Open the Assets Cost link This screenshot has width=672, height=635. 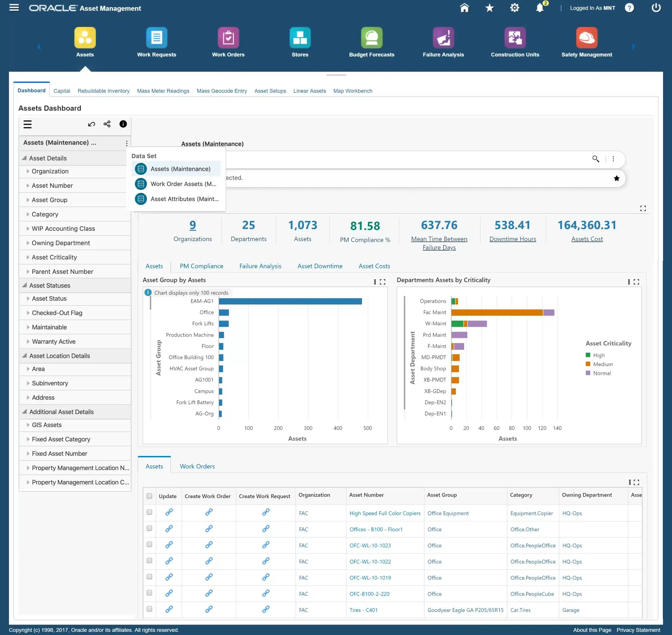point(587,239)
